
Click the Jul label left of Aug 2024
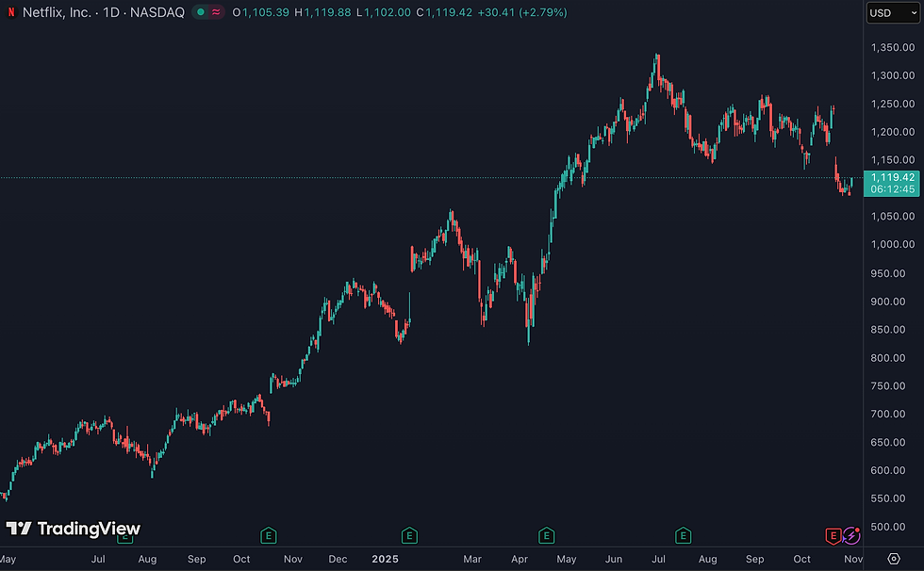(98, 560)
